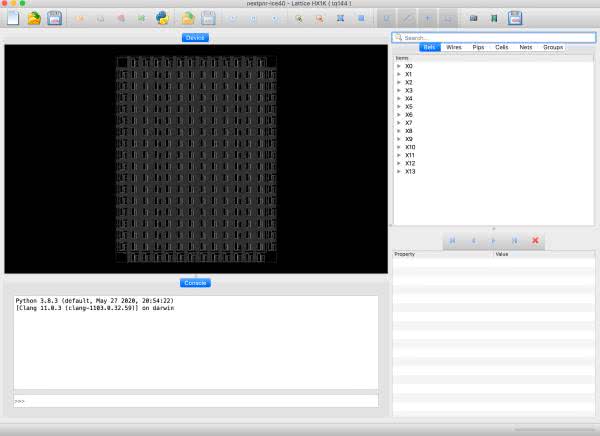Click the Console panel header button
The image size is (600, 436).
tap(195, 283)
